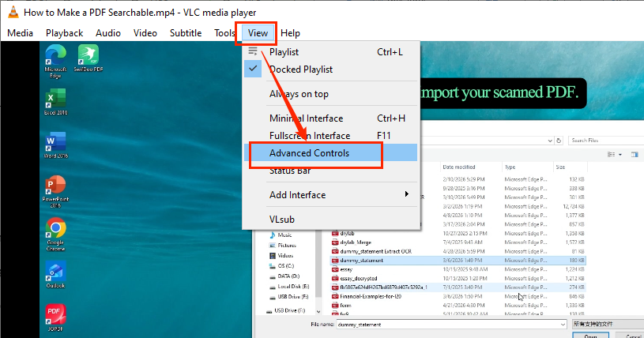Click the Word 2016 desktop icon in video
The height and width of the screenshot is (338, 644).
coord(55,145)
